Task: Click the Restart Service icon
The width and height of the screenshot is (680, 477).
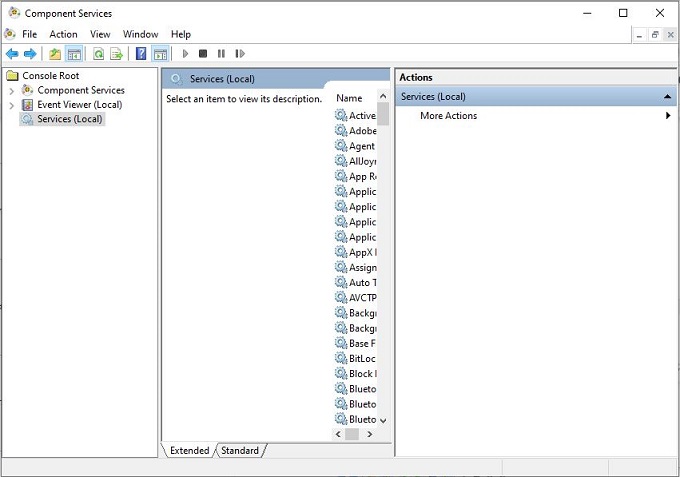Action: (240, 54)
